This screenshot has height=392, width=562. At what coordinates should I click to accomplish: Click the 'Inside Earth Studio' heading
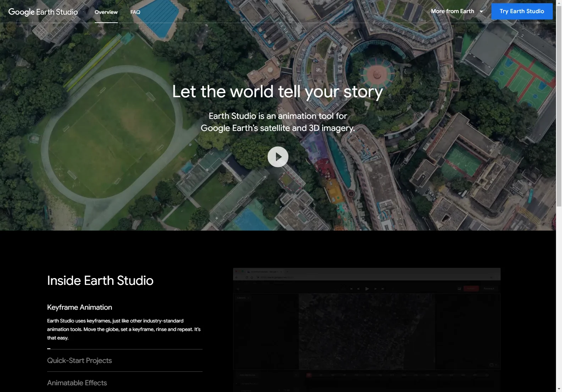click(x=100, y=281)
